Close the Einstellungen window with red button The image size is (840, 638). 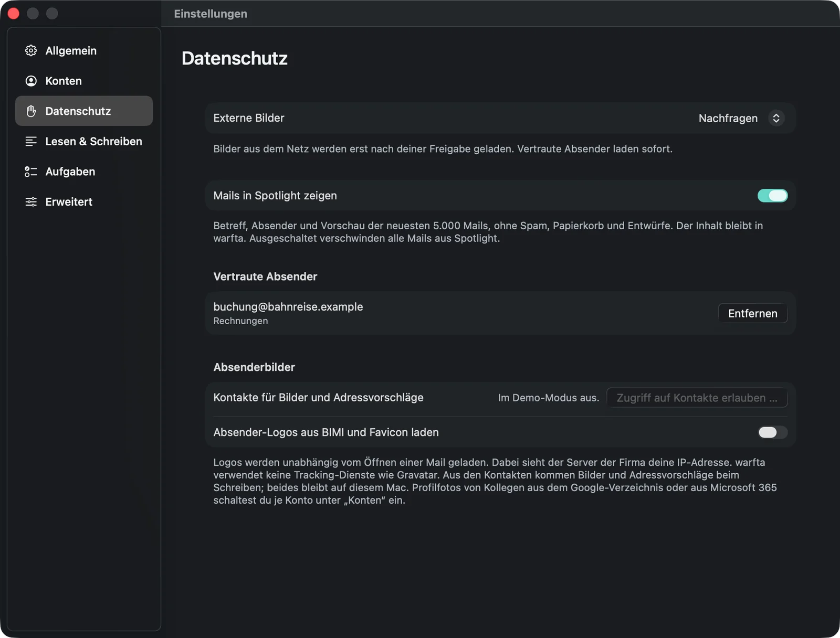(14, 14)
